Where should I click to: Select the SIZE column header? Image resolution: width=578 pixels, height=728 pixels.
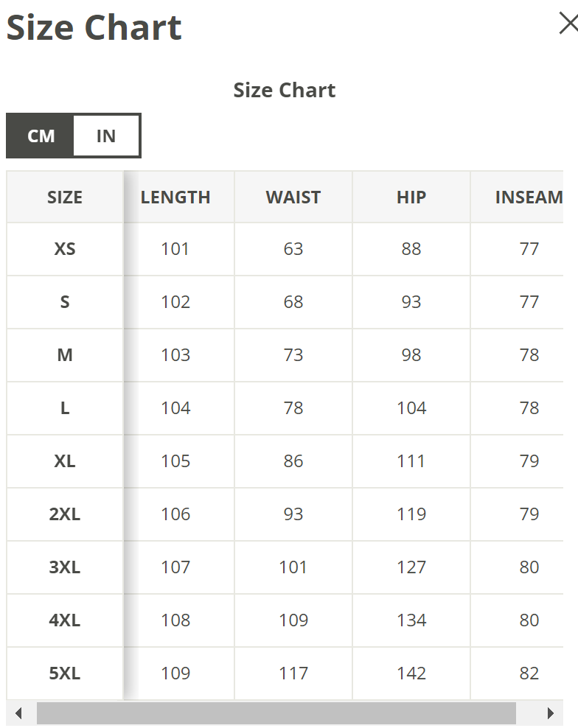[65, 197]
